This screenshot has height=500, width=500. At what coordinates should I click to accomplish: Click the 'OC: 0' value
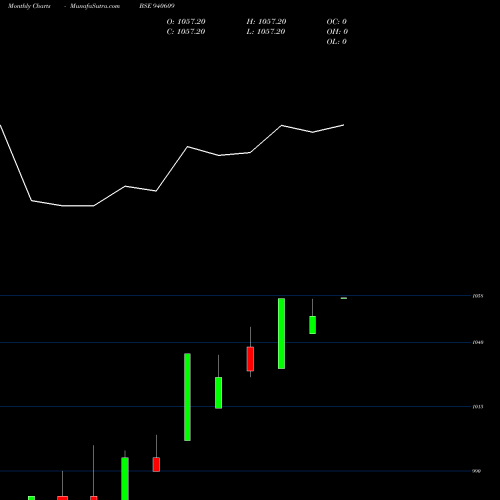tap(337, 22)
